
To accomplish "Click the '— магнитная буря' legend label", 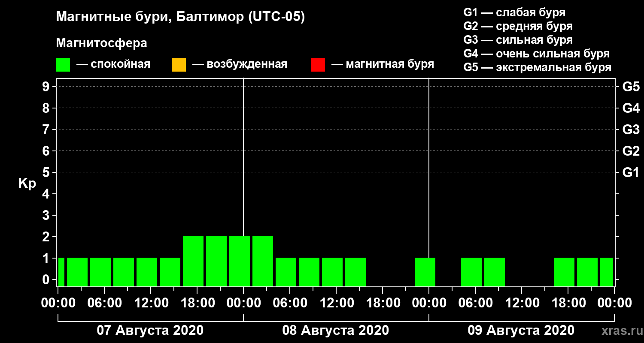I will coord(383,65).
